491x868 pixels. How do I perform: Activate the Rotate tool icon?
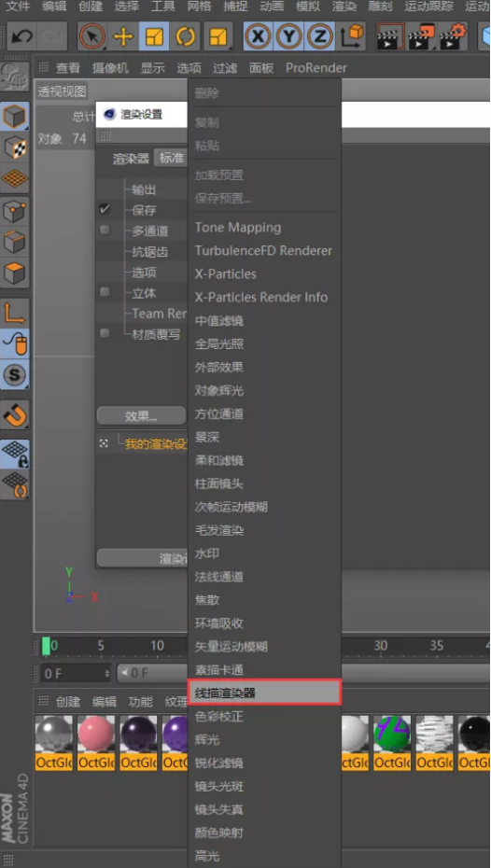186,36
